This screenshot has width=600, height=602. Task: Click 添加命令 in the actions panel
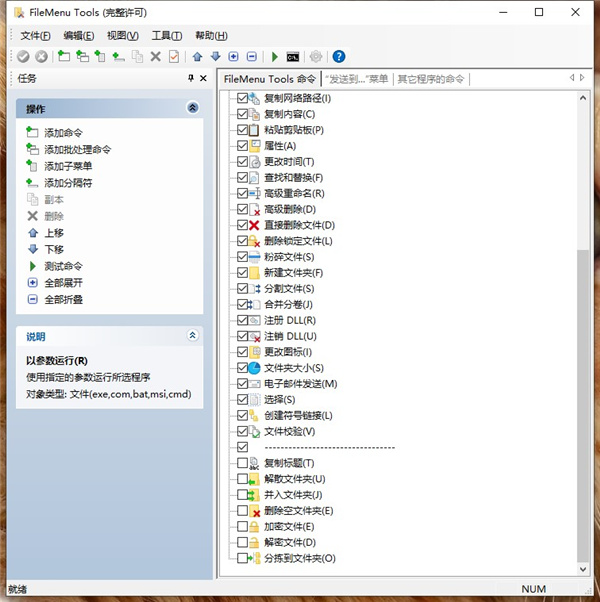coord(63,133)
